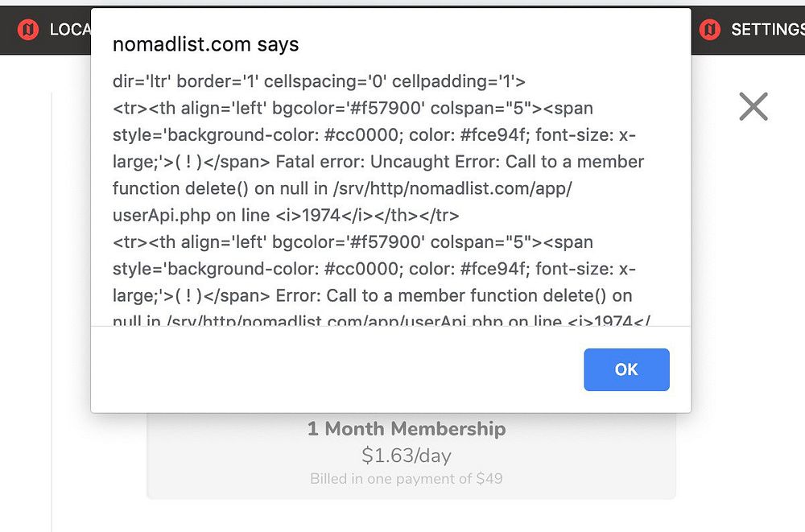Click the red Nomad List logo beside LOCA
Screen dimensions: 805x532
point(28,30)
